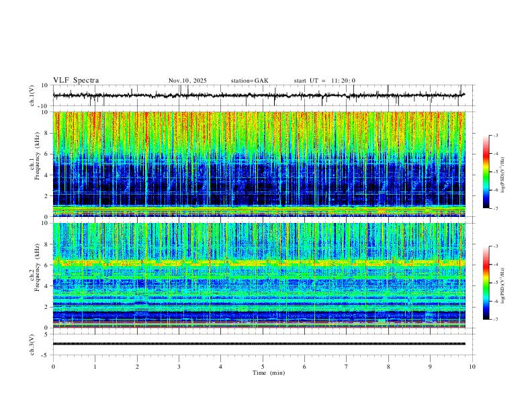Click the 'VLF Spectra' title text

(x=76, y=81)
